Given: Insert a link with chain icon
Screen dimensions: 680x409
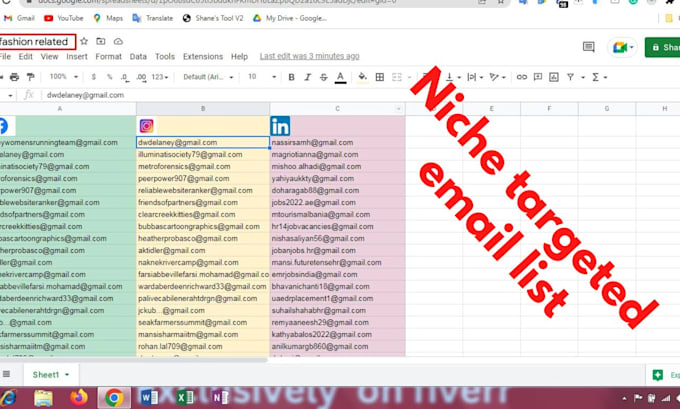Looking at the screenshot, I should (x=522, y=77).
